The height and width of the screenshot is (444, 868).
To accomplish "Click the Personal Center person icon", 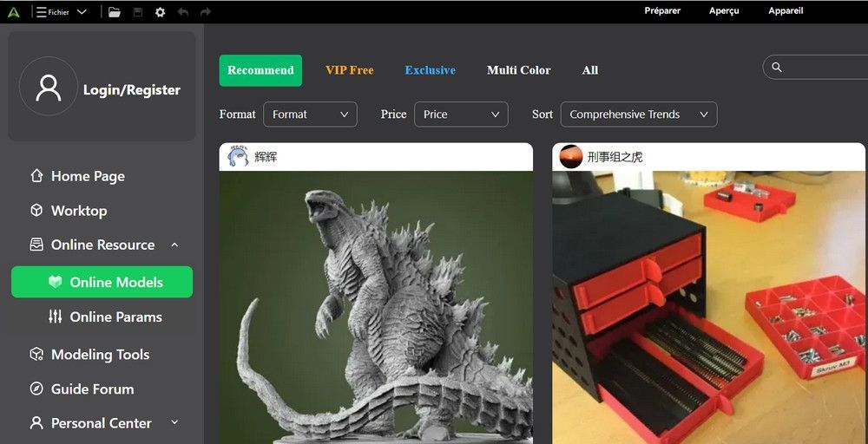I will 36,423.
